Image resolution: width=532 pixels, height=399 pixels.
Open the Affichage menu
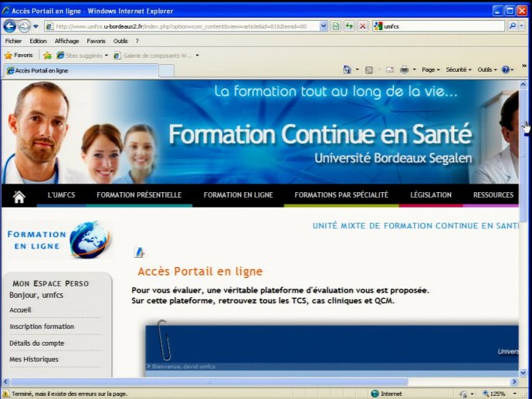click(66, 41)
